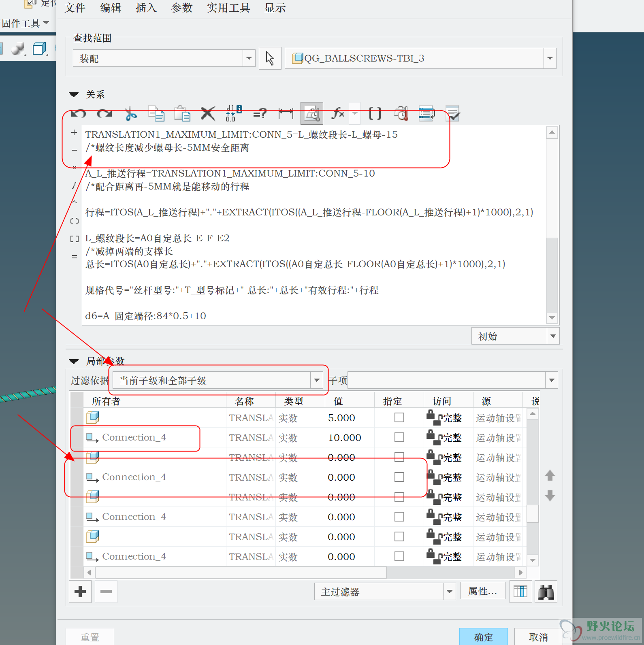The width and height of the screenshot is (644, 645).
Task: Toggle designate checkbox in third parameter row
Action: click(x=399, y=457)
